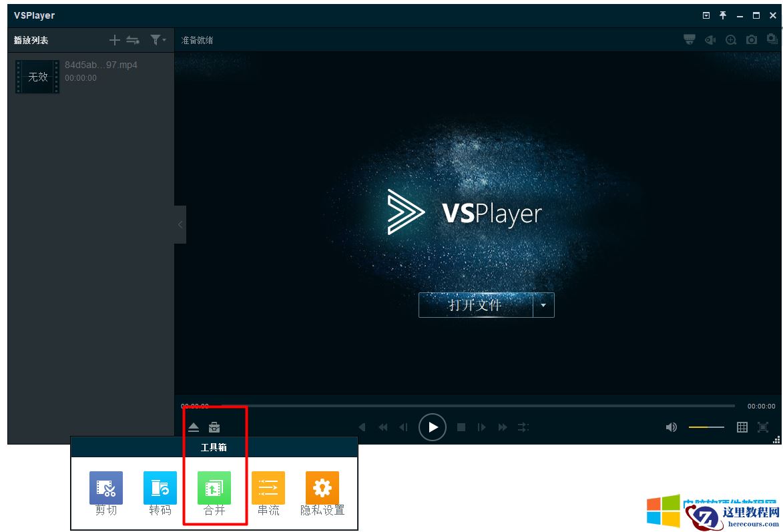Click the reverse playback triangle
The image size is (783, 532).
pos(362,427)
